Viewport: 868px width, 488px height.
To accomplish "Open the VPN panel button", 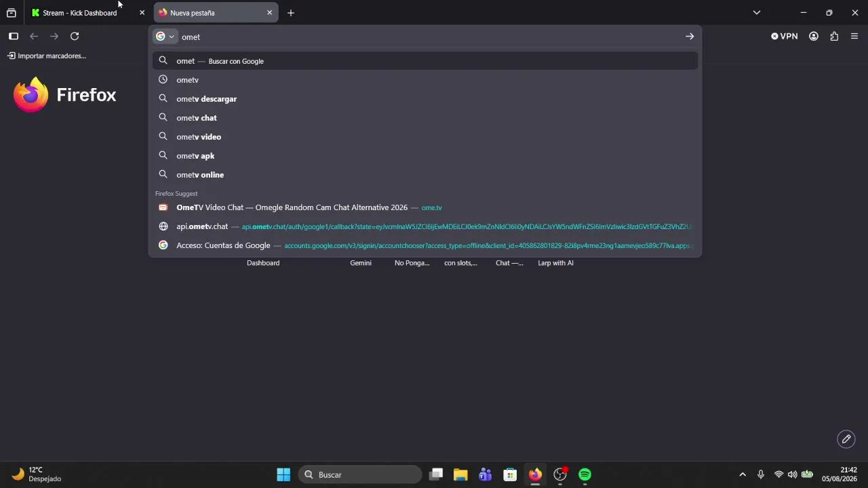I will click(x=785, y=37).
